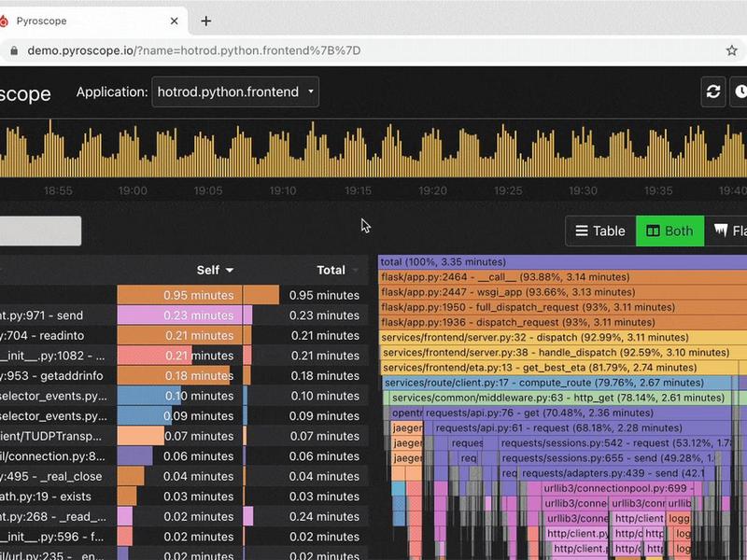Sort the table by the Self column
This screenshot has height=560, width=747.
pyautogui.click(x=215, y=270)
